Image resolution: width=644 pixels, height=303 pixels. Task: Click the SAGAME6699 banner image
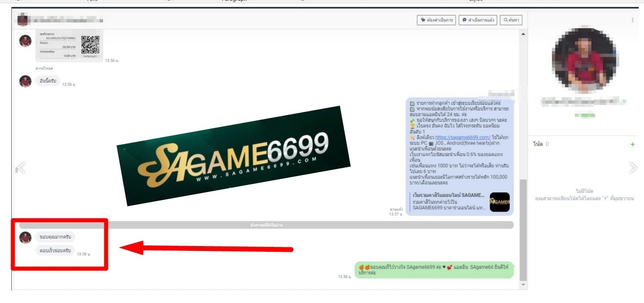(x=233, y=156)
